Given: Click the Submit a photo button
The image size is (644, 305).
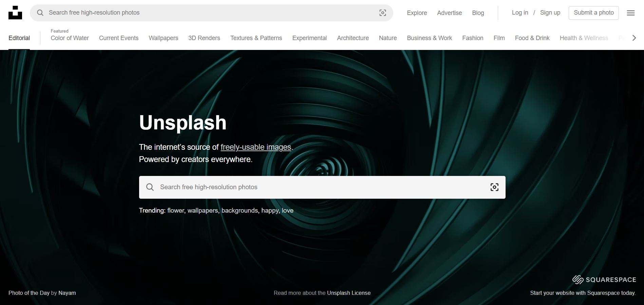Looking at the screenshot, I should (x=593, y=13).
